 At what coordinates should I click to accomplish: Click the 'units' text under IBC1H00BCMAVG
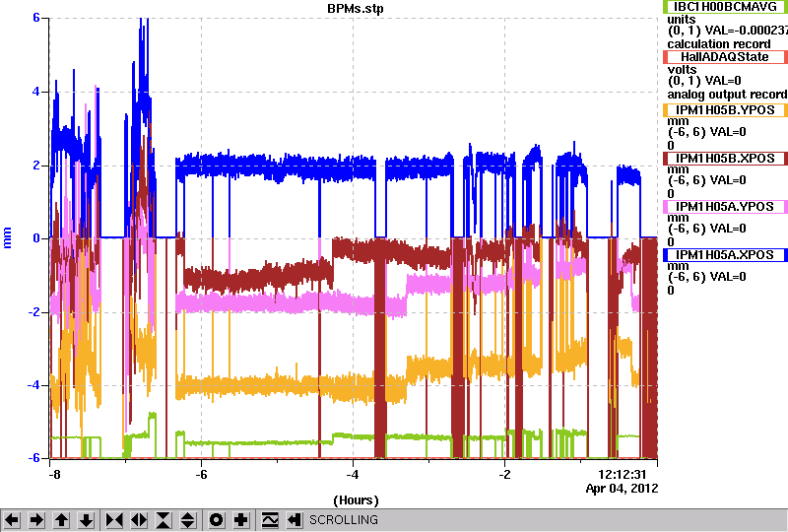(x=682, y=20)
